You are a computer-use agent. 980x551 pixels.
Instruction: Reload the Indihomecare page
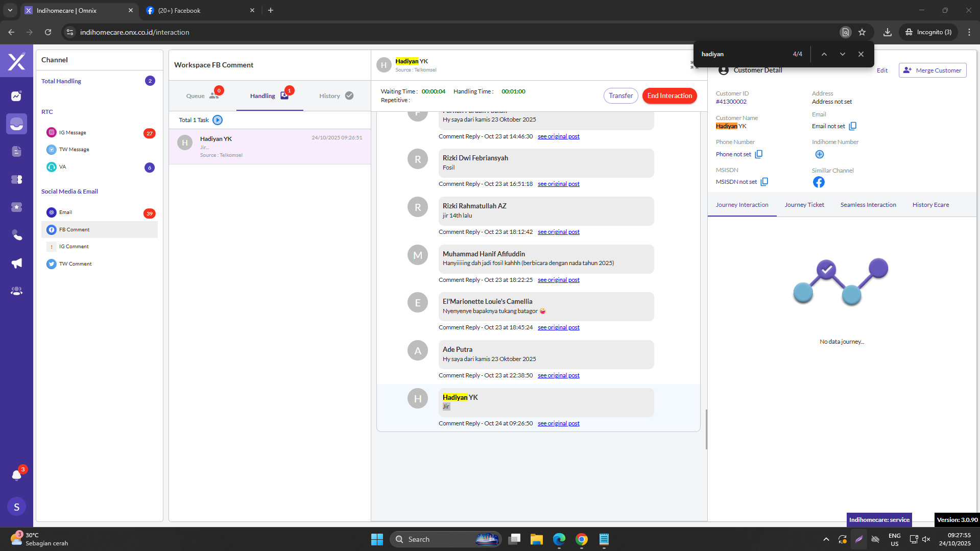48,32
